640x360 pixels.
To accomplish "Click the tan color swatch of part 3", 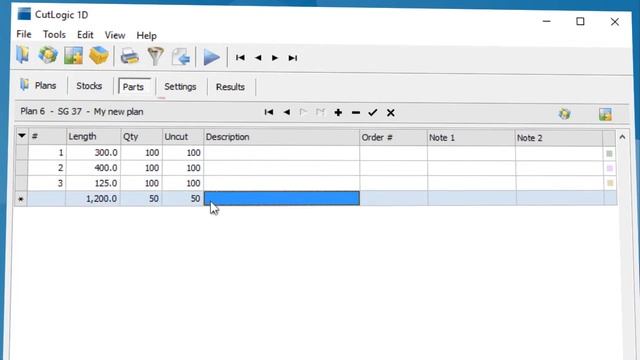I will coord(610,183).
